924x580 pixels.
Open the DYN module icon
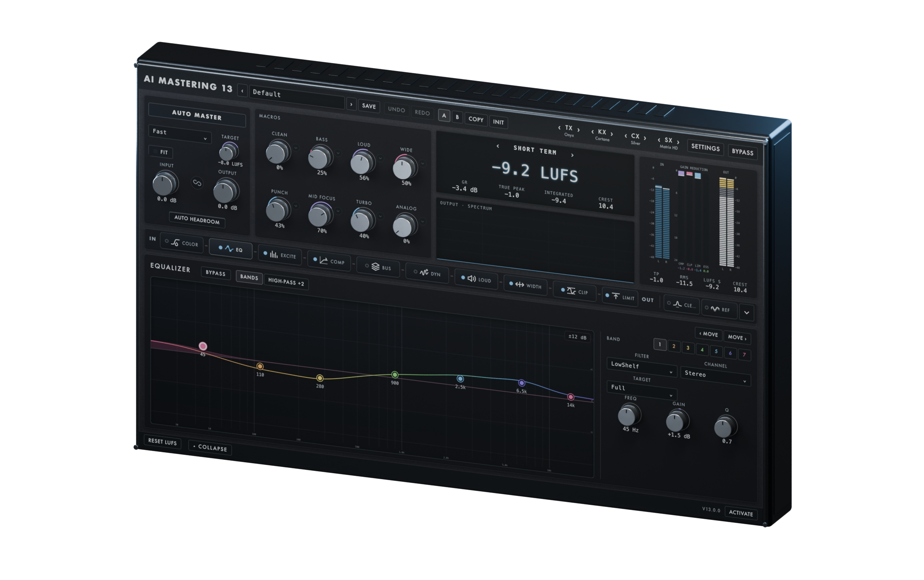[424, 272]
